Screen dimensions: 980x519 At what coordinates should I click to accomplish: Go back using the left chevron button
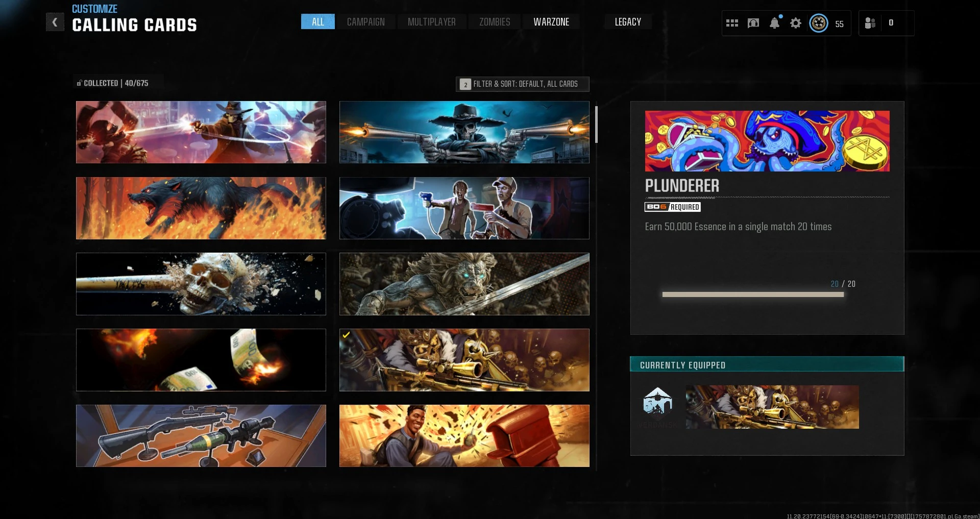click(55, 22)
